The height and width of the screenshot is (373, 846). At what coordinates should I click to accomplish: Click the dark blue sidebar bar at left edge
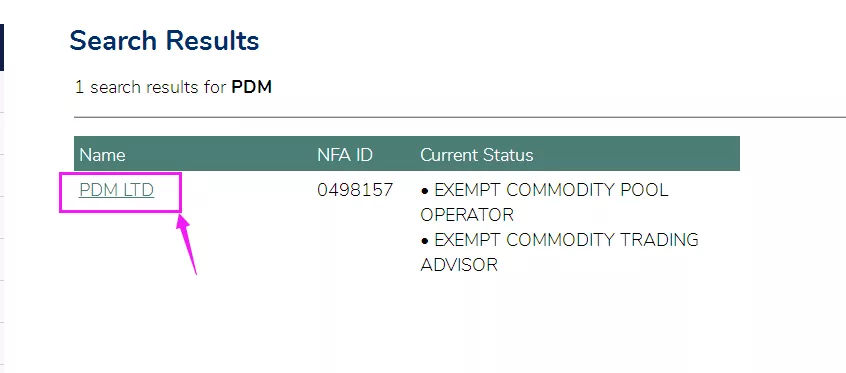click(x=2, y=47)
